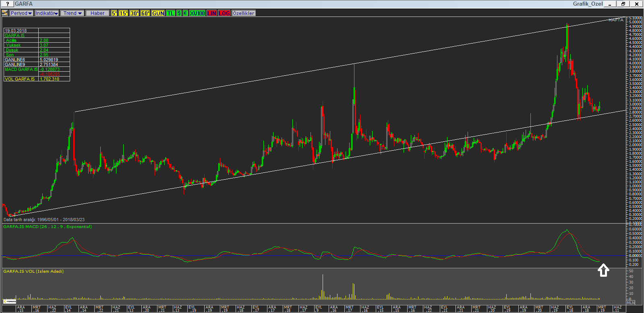Open the Haber news button
This screenshot has height=313, width=644.
[97, 13]
